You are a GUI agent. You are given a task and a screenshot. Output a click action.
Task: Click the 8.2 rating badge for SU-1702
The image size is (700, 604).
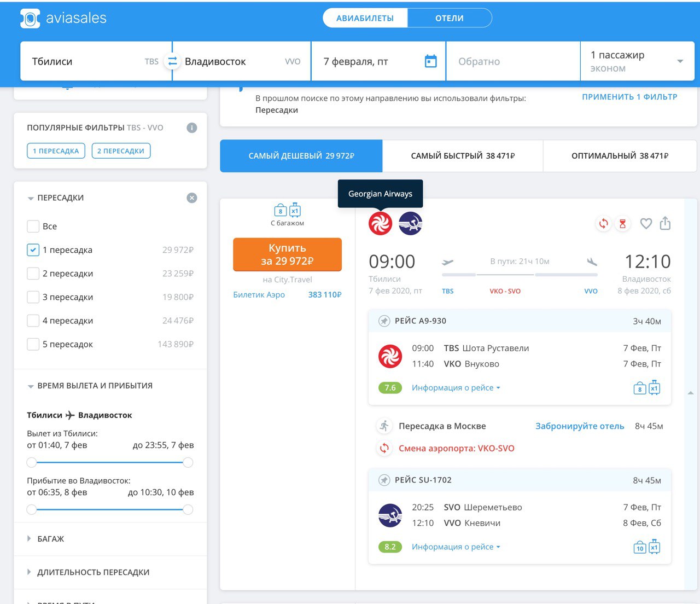tap(390, 547)
